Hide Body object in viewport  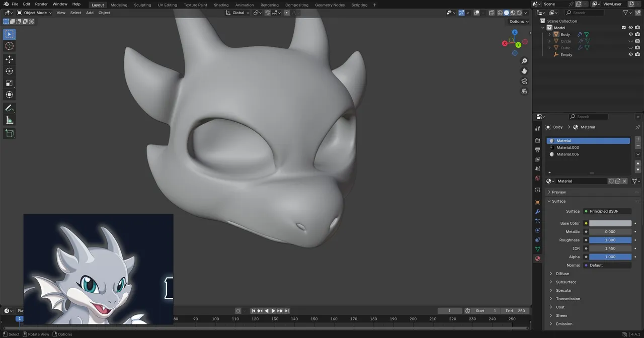(630, 34)
